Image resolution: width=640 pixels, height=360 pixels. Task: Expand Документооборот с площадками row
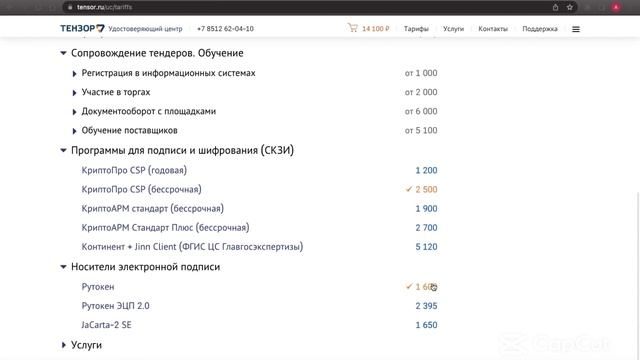74,112
